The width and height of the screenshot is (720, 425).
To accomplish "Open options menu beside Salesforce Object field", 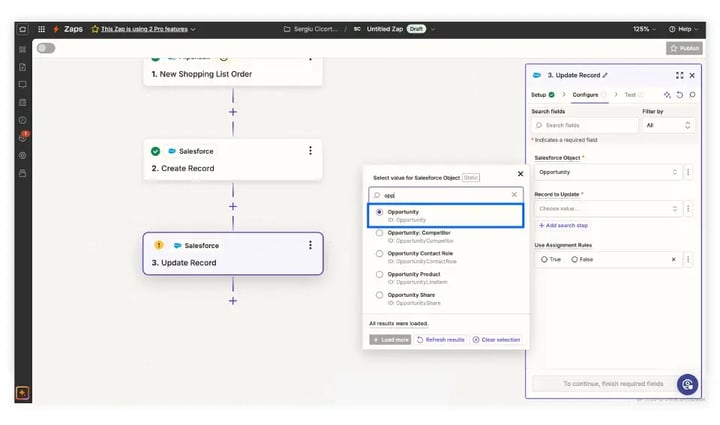I will (x=688, y=172).
